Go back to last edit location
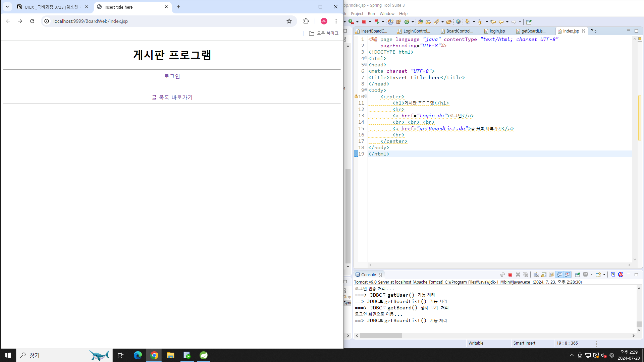Screen dimensions: 644x362 coord(493,22)
